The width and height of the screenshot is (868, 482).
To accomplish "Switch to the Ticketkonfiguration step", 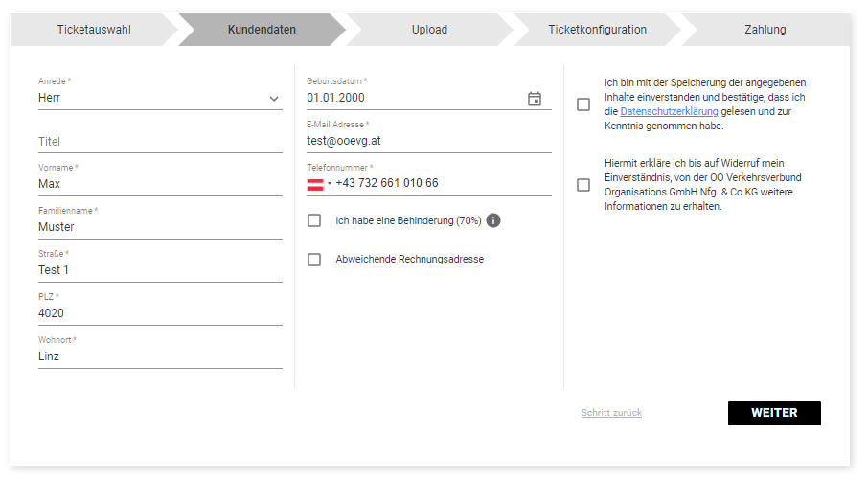I will coord(597,30).
